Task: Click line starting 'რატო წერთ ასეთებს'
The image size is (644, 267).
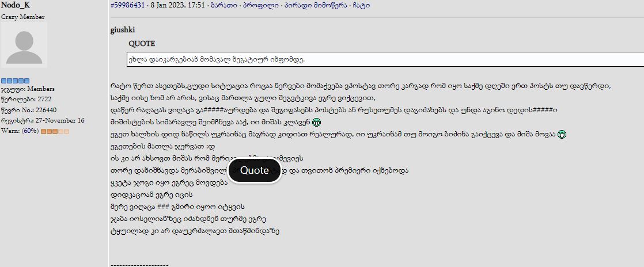Action: point(361,86)
